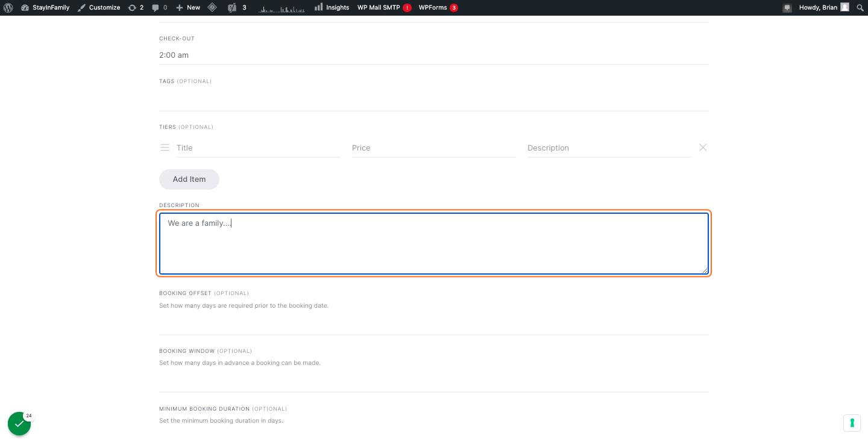Open Customize in admin bar
The height and width of the screenshot is (439, 868).
99,7
